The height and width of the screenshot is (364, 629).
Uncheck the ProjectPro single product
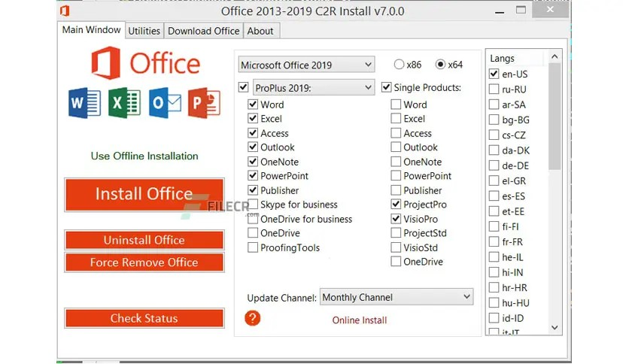[396, 205]
